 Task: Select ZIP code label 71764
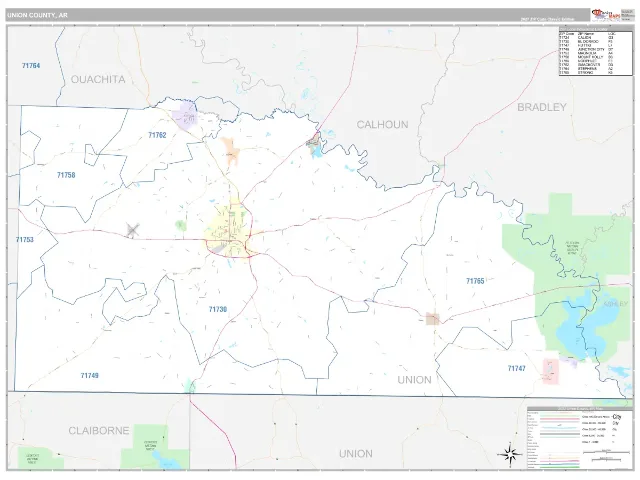tap(31, 65)
